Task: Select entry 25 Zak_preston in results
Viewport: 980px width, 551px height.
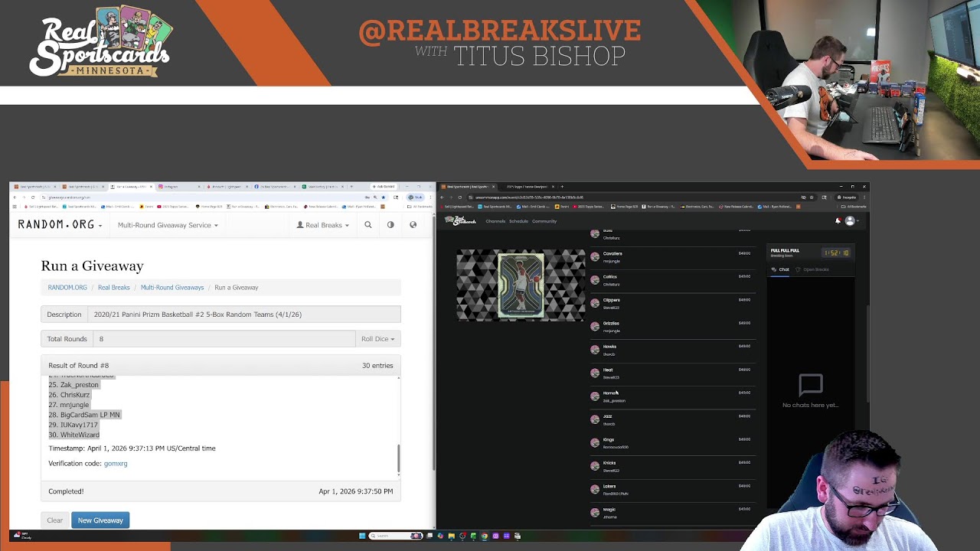Action: click(x=73, y=385)
